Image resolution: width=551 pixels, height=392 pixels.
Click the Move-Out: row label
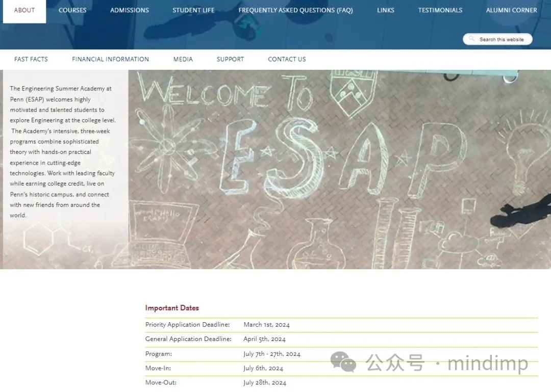pos(161,382)
